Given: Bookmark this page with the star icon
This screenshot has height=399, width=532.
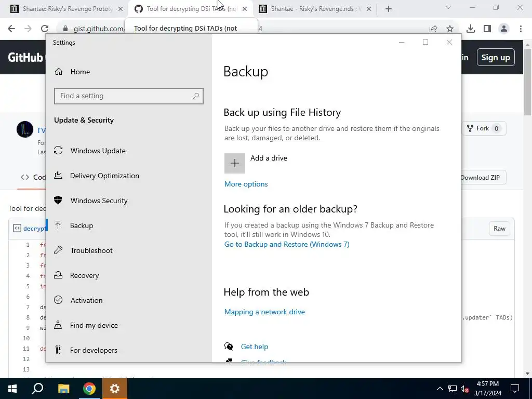Looking at the screenshot, I should pyautogui.click(x=450, y=29).
